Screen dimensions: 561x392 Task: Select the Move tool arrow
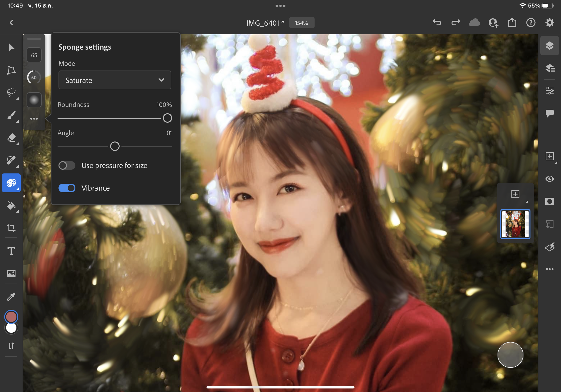[x=11, y=47]
